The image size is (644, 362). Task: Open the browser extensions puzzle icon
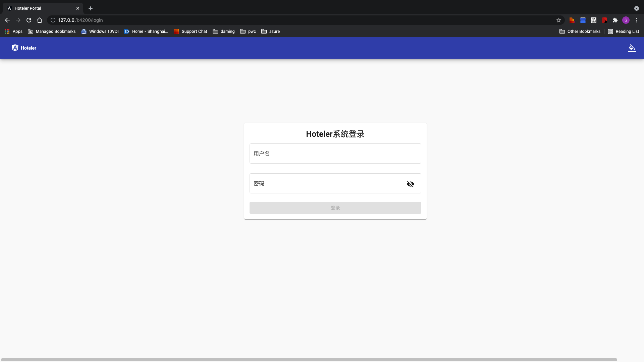pos(615,20)
